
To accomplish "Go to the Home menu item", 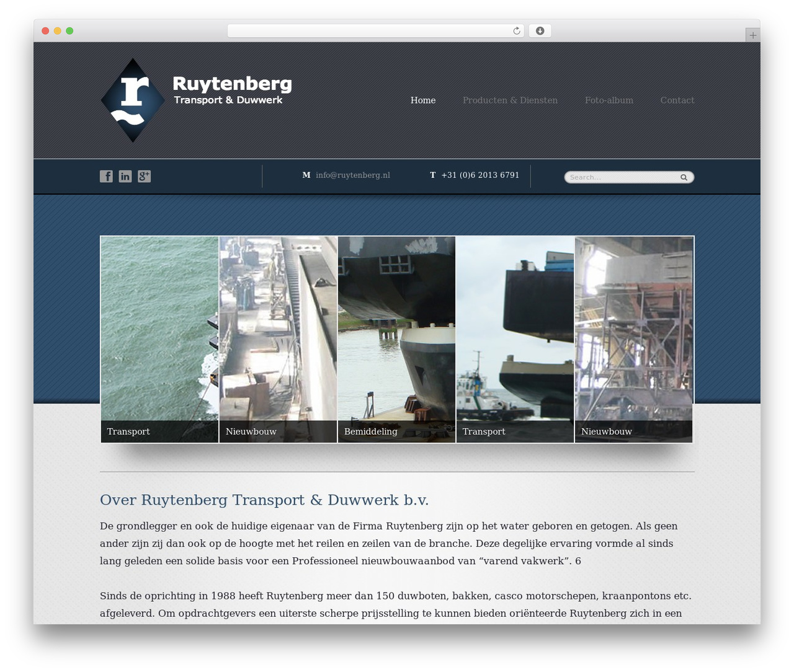I will (423, 100).
